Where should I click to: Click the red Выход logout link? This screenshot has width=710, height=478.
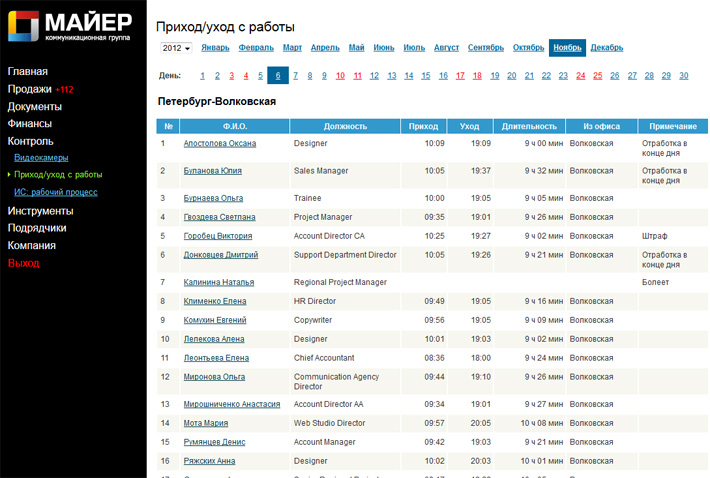[x=24, y=263]
